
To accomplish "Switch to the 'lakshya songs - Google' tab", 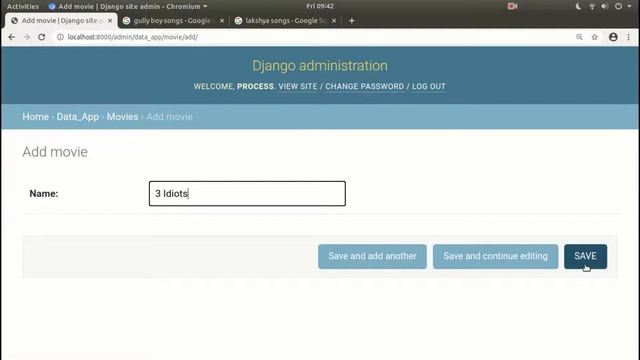I will (285, 20).
